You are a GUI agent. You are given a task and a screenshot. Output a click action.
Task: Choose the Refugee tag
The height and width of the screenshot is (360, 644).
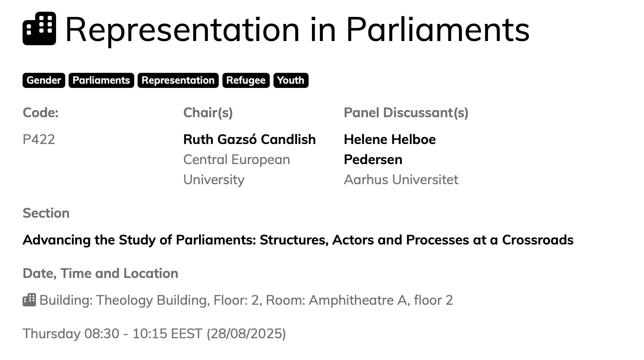point(246,80)
